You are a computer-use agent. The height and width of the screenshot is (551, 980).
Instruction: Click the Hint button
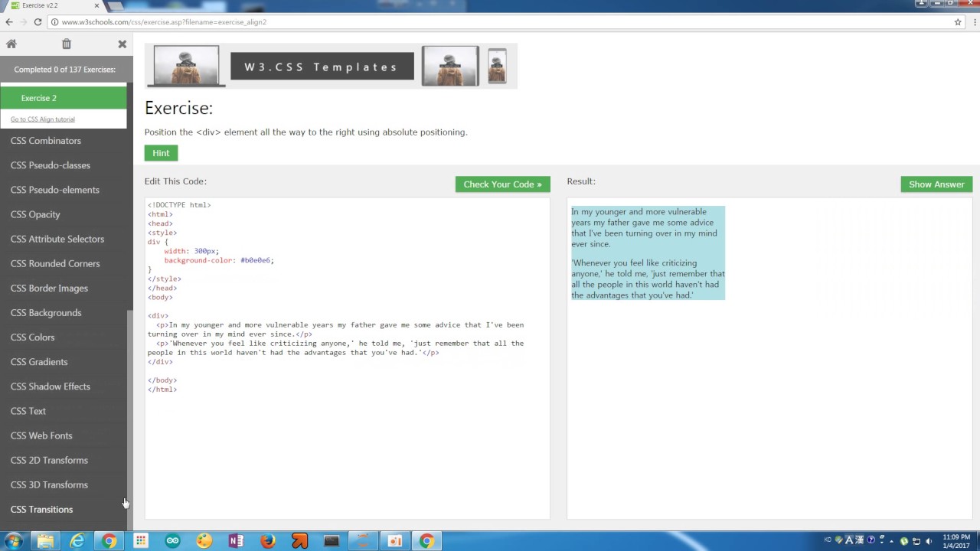coord(161,153)
